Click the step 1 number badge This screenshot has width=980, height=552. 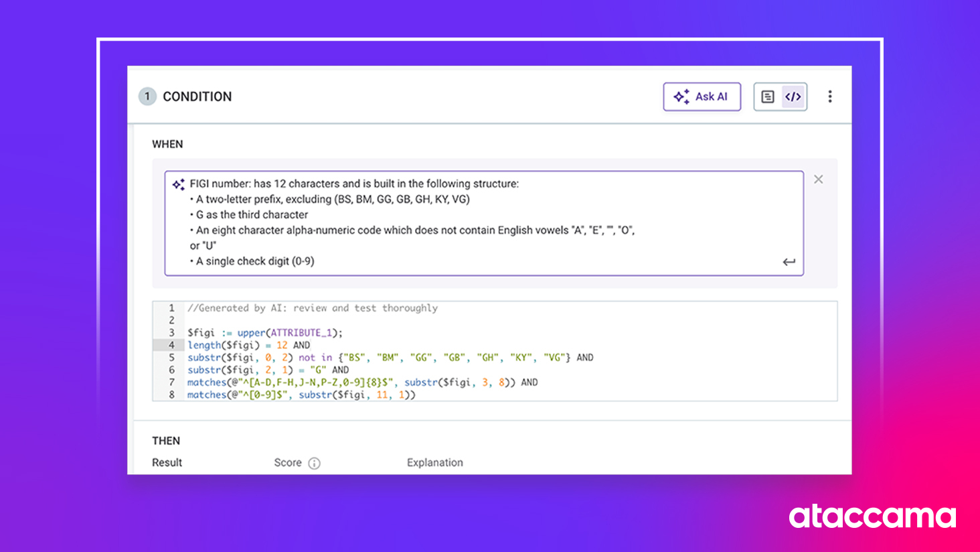click(x=147, y=96)
